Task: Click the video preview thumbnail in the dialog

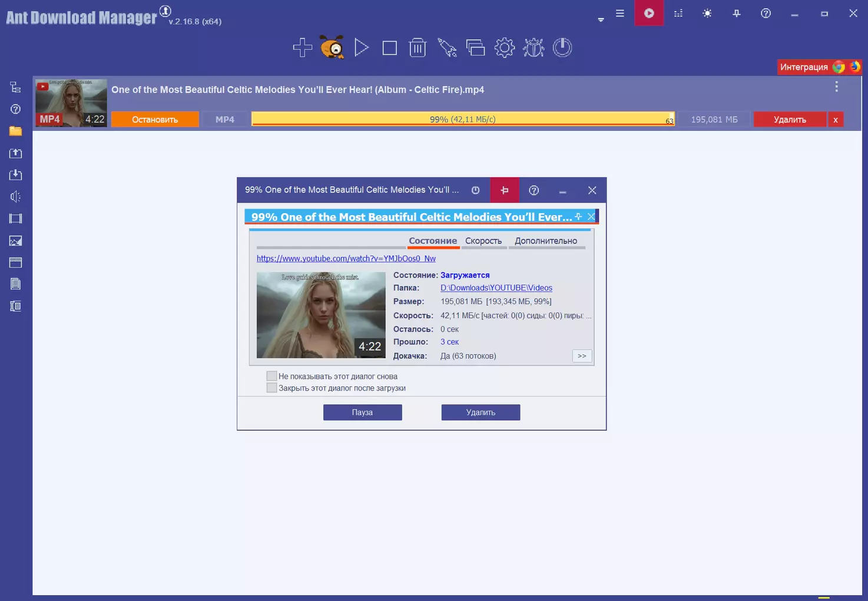Action: point(321,315)
